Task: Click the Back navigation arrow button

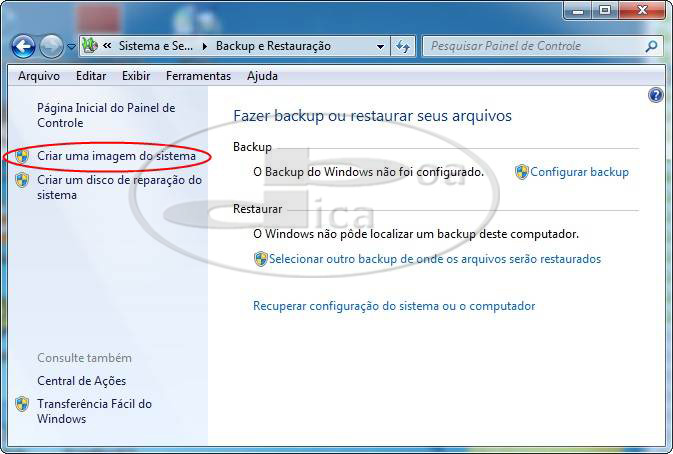Action: [x=23, y=46]
